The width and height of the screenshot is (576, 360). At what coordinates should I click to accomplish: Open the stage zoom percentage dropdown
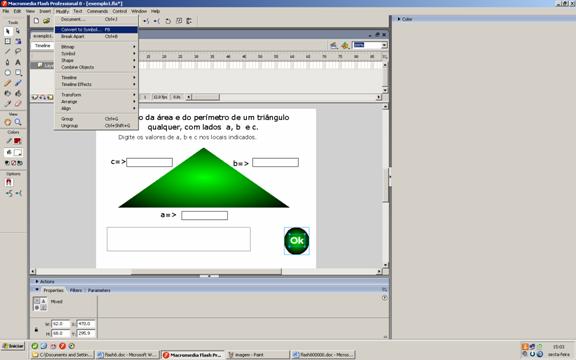click(384, 45)
